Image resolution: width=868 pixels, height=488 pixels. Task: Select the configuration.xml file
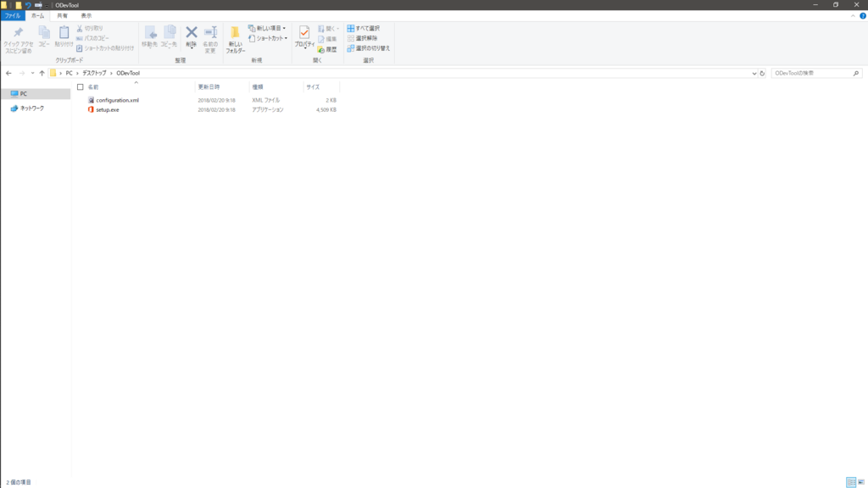coord(117,100)
